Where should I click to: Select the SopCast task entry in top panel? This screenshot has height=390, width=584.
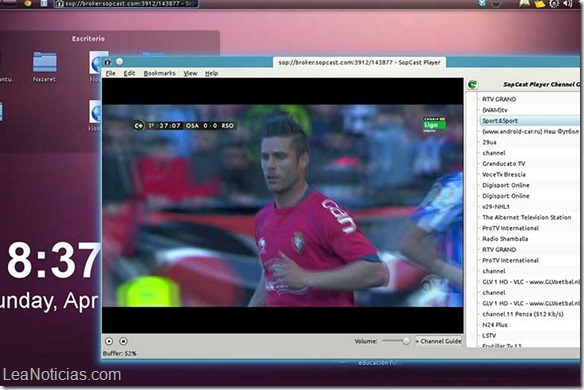click(x=126, y=4)
